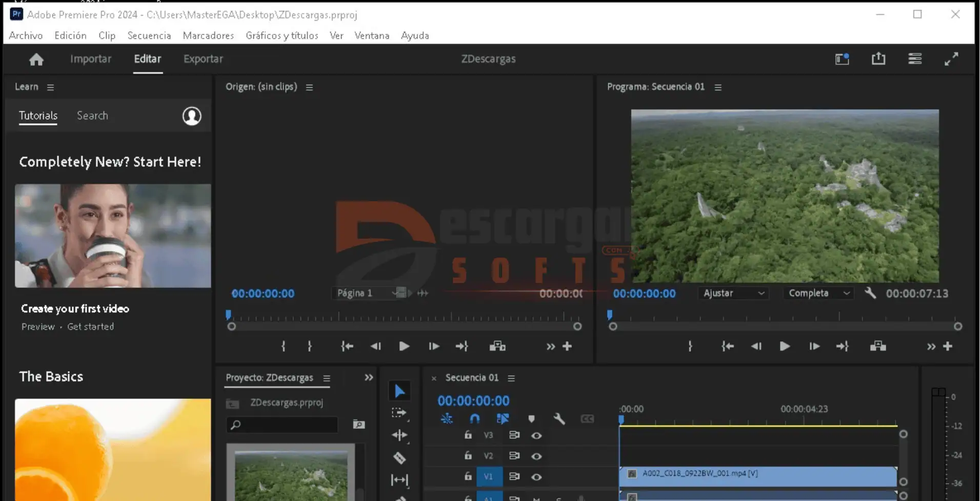Open the Programa: Secuencia 01 panel menu

[718, 87]
